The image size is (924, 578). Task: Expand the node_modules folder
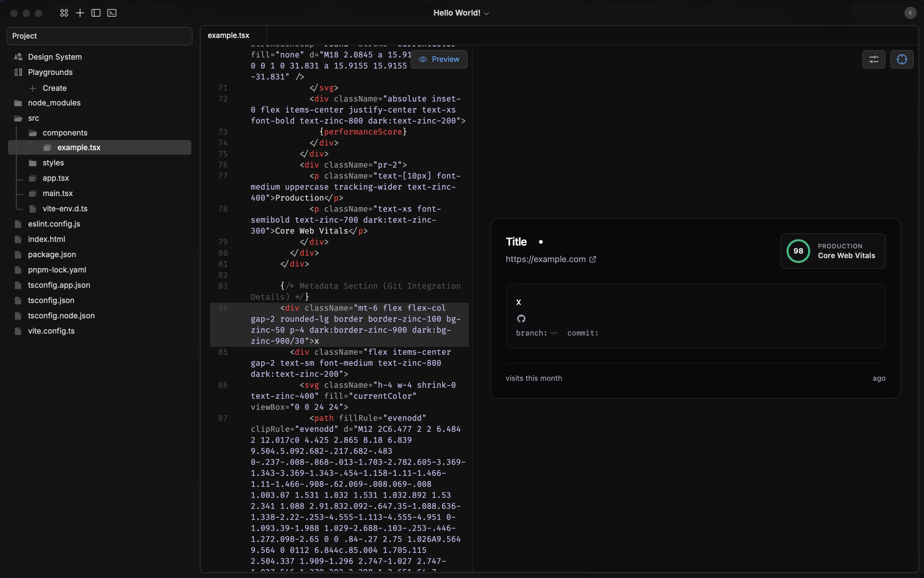[x=54, y=103]
